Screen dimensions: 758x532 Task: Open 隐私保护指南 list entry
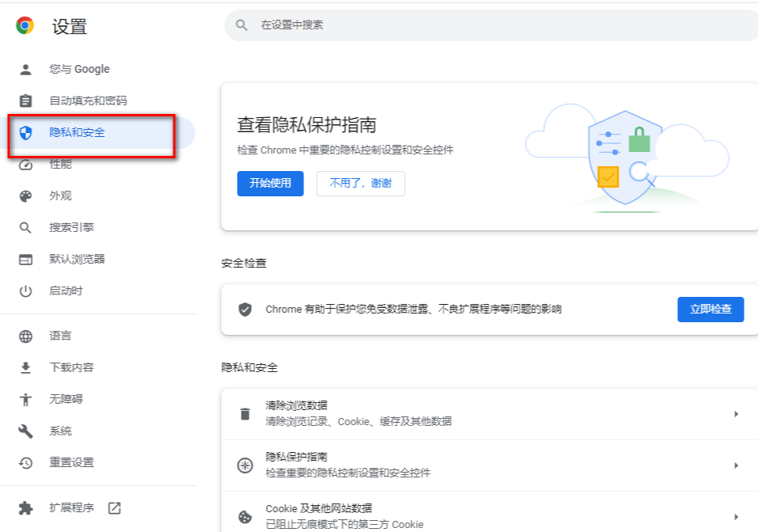point(489,465)
